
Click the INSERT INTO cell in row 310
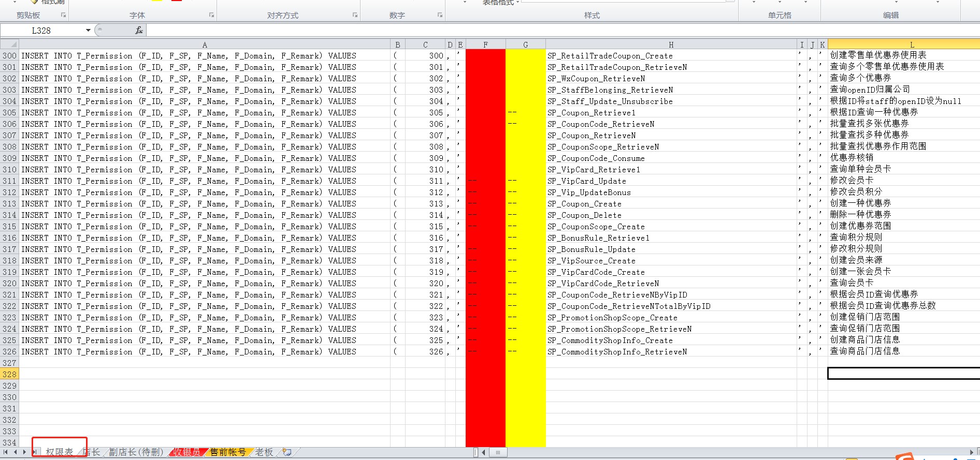[x=205, y=170]
